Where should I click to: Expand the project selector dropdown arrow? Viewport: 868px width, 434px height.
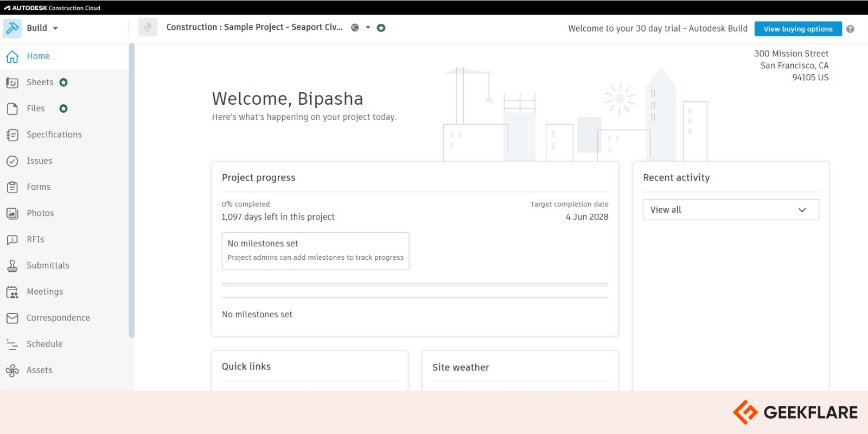(x=368, y=28)
